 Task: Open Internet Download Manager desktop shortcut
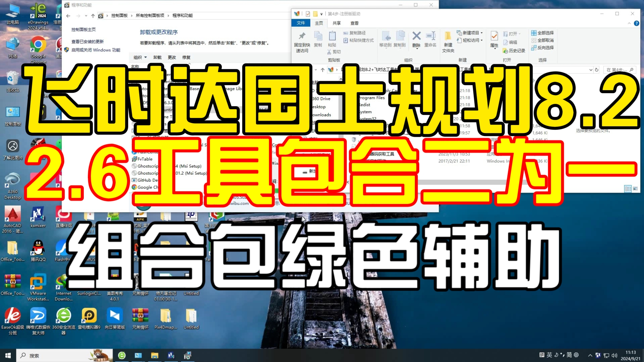tap(63, 287)
